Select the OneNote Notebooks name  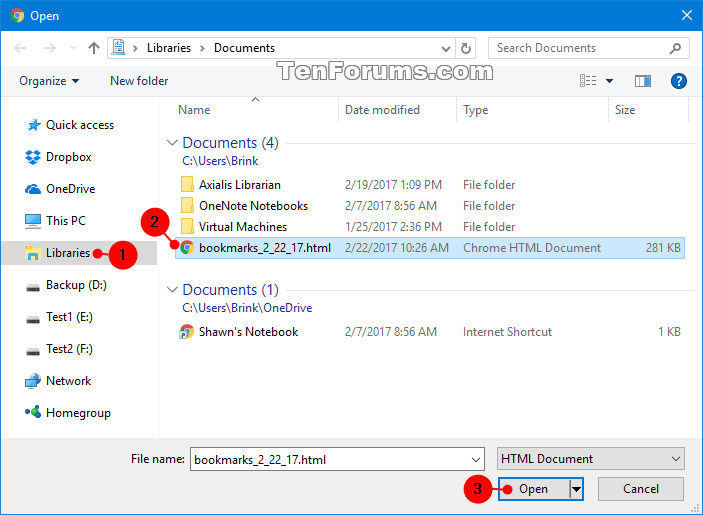point(253,206)
